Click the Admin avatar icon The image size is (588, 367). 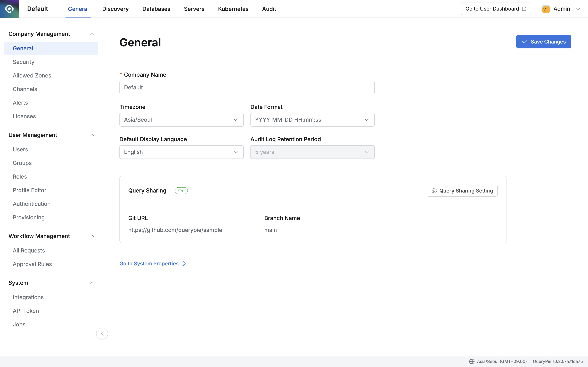pos(545,9)
